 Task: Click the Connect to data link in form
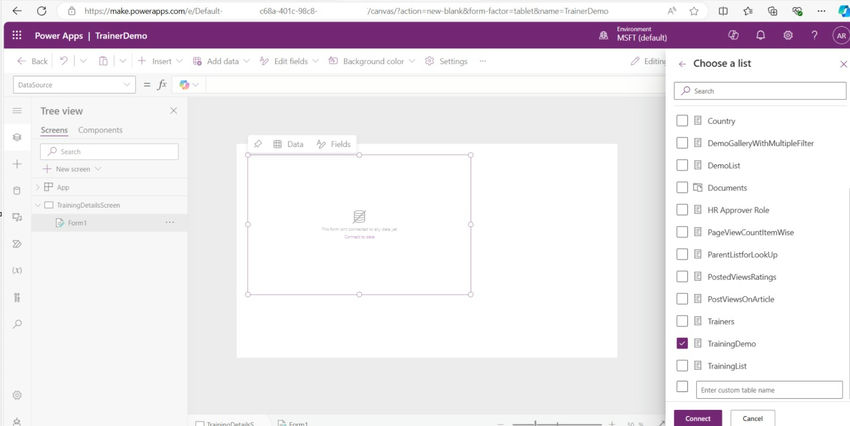pyautogui.click(x=359, y=237)
